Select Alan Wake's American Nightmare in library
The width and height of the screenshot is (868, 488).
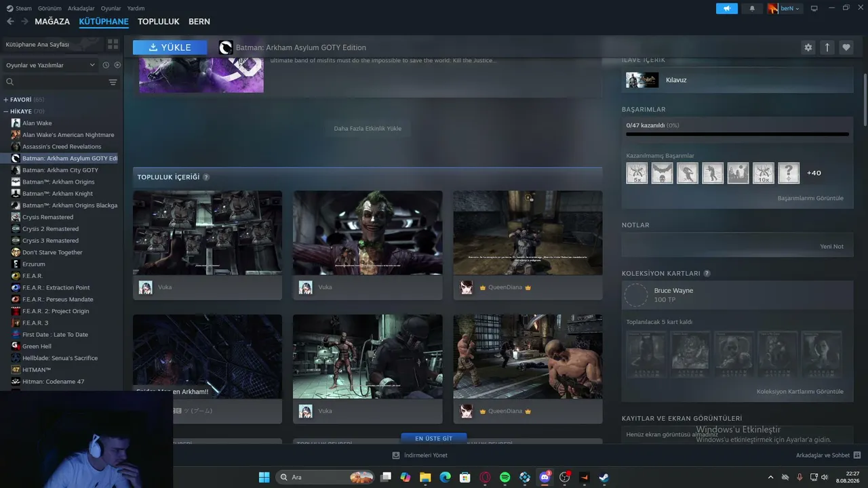click(x=68, y=135)
